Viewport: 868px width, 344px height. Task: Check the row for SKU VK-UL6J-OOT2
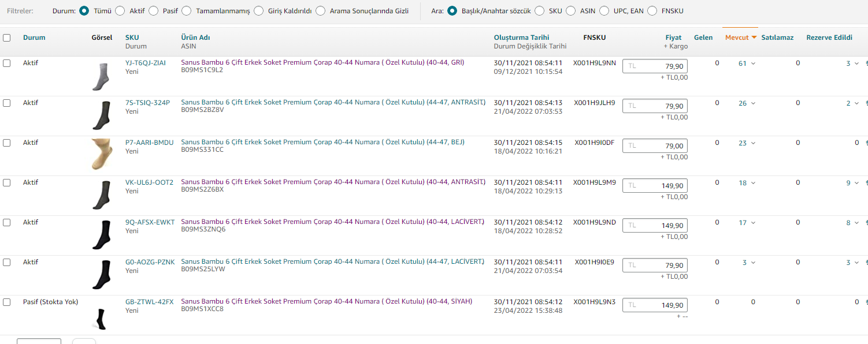7,182
